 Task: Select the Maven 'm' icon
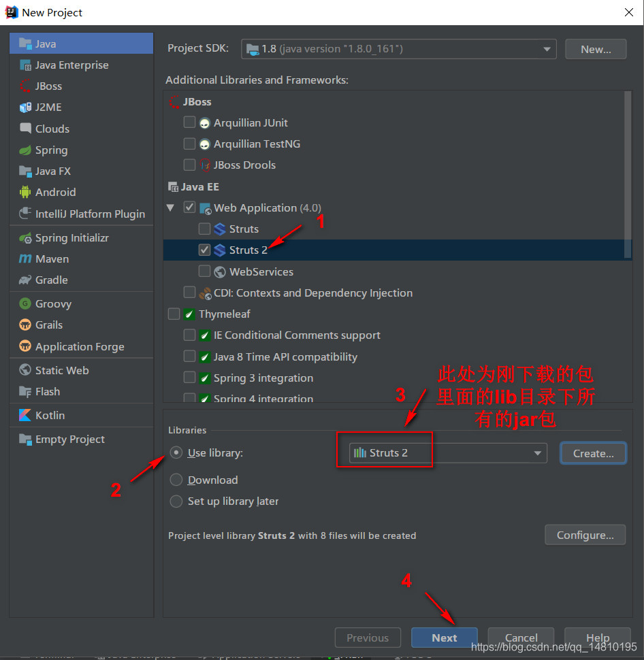click(25, 259)
